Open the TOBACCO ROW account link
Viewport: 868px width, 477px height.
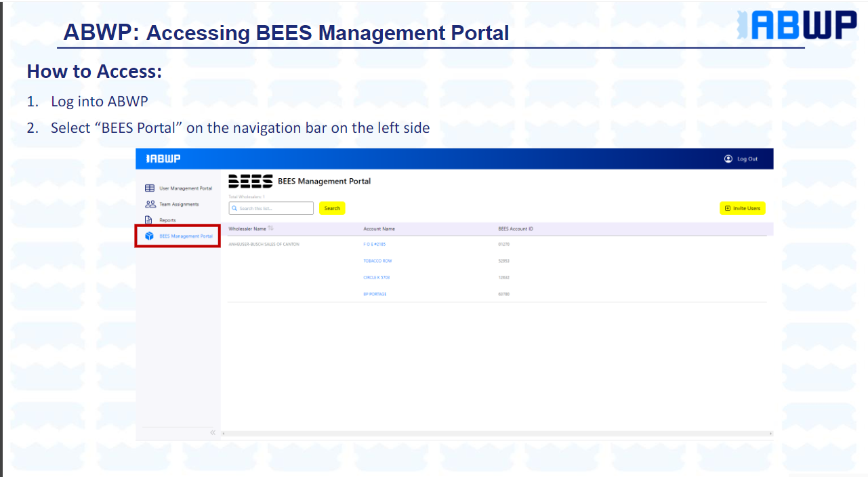tap(377, 261)
